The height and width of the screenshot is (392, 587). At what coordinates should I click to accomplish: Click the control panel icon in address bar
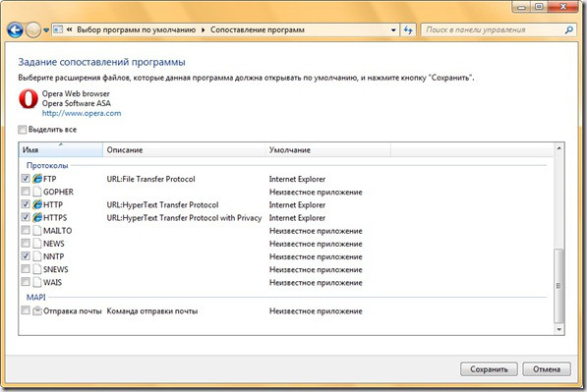click(58, 29)
